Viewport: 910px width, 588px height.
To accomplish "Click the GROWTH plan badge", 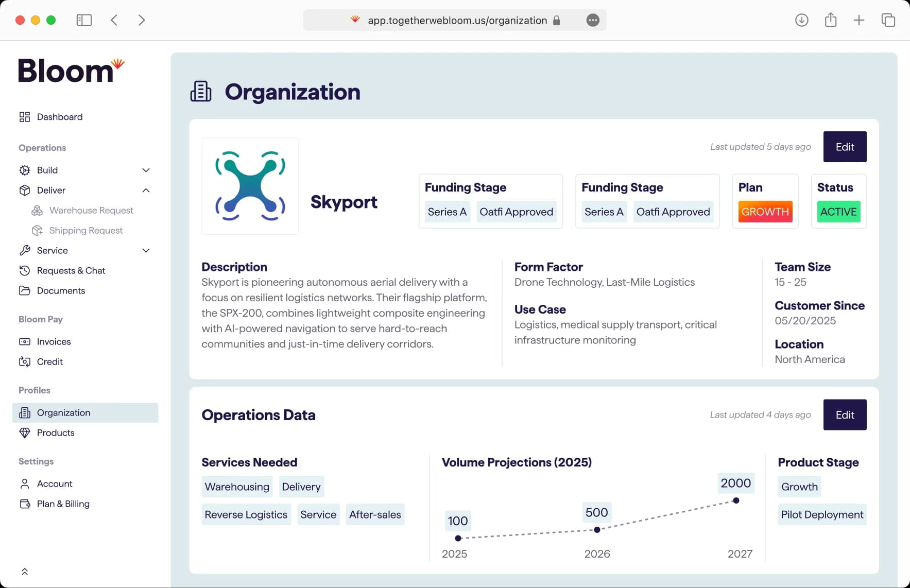I will (765, 212).
